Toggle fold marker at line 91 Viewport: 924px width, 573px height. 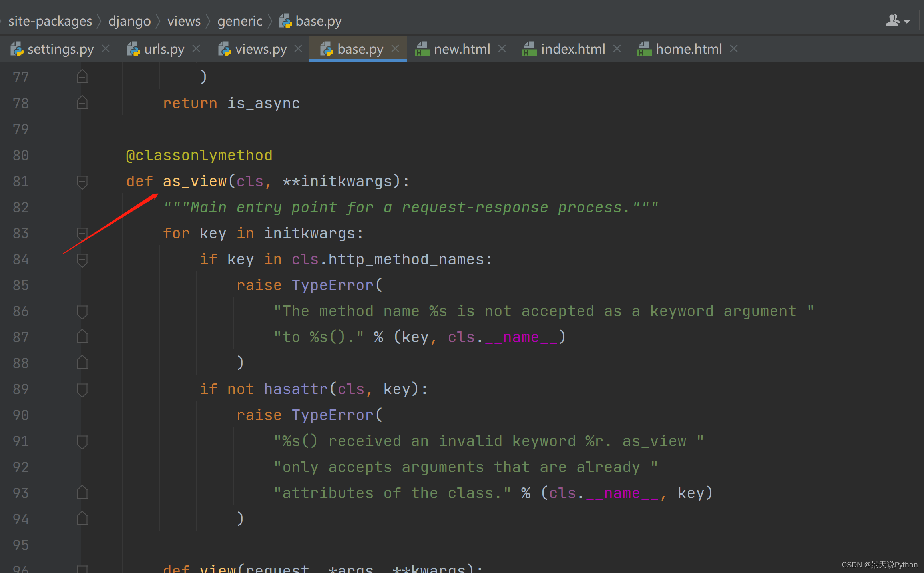[x=82, y=441]
